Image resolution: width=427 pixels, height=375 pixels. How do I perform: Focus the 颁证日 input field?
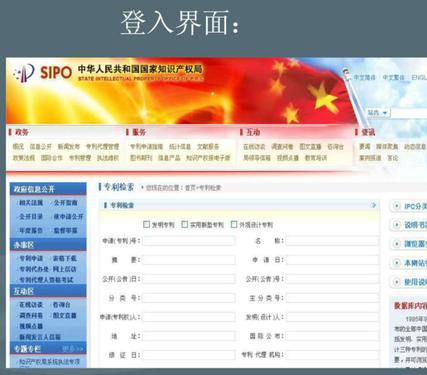[189, 355]
